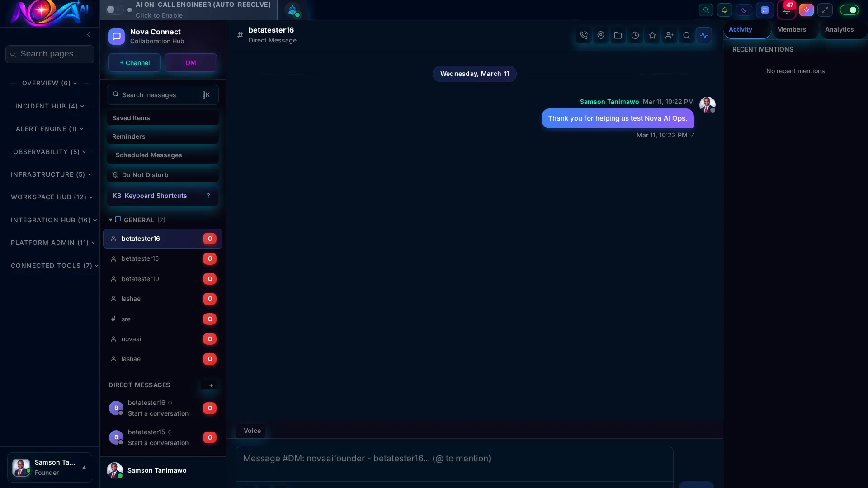Start a voice call from the channel header
This screenshot has height=488, width=868.
pyautogui.click(x=584, y=35)
